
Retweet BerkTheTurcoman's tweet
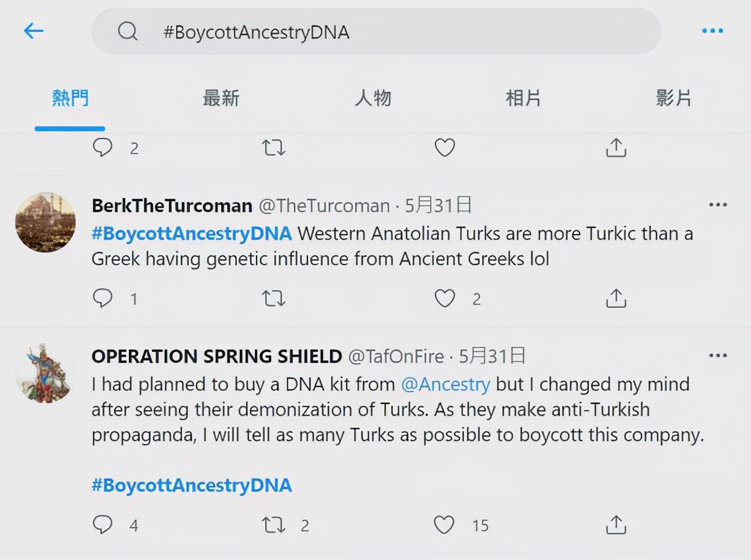click(273, 298)
